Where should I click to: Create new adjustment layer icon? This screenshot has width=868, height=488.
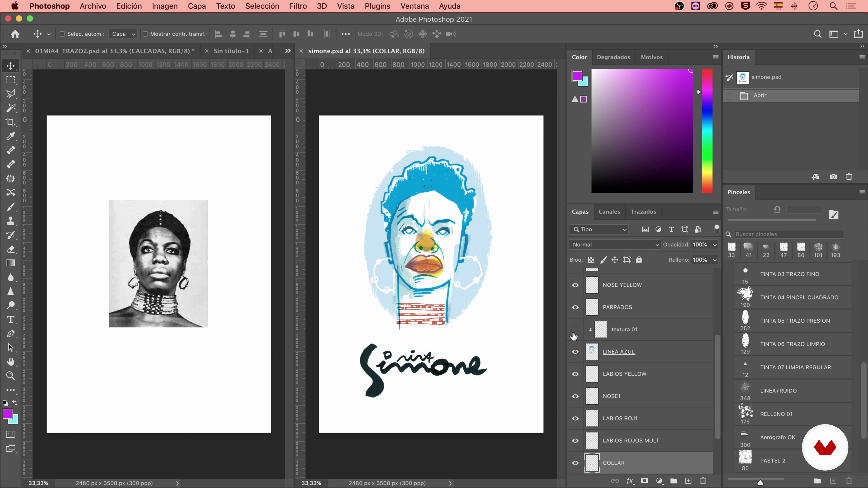click(x=659, y=481)
